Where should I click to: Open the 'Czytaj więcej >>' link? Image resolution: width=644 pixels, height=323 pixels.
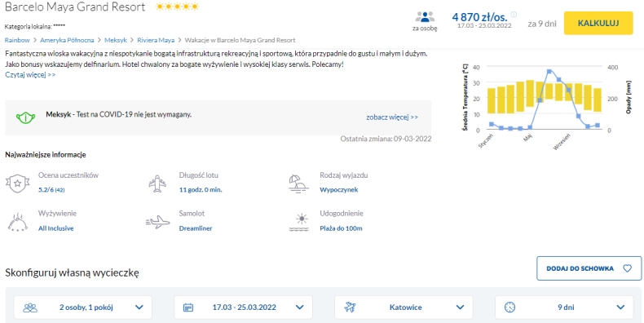pyautogui.click(x=30, y=75)
